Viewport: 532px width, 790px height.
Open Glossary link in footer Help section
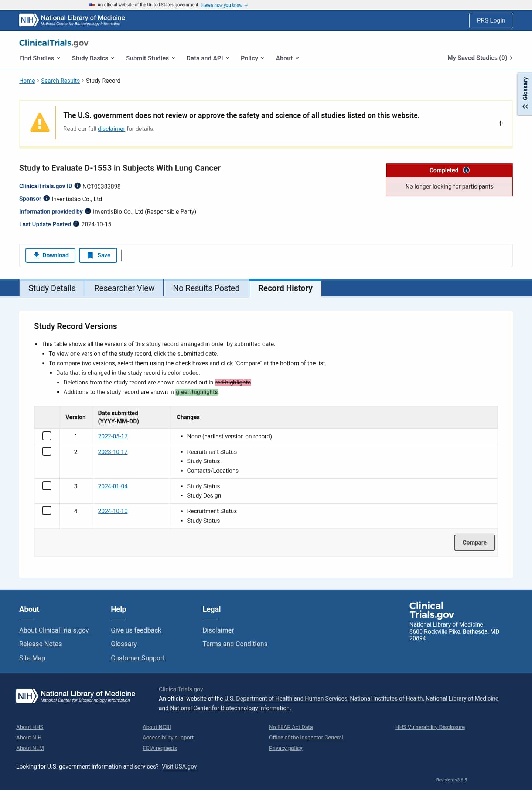point(124,644)
